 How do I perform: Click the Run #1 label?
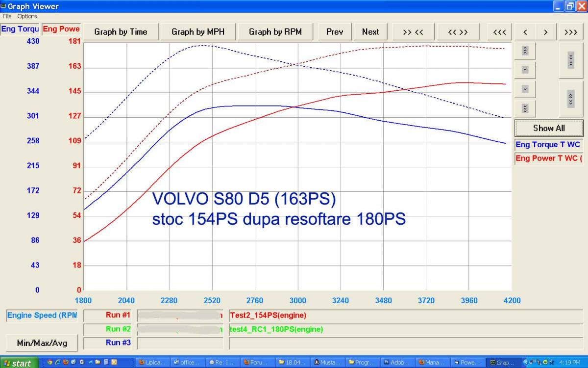[x=118, y=315]
